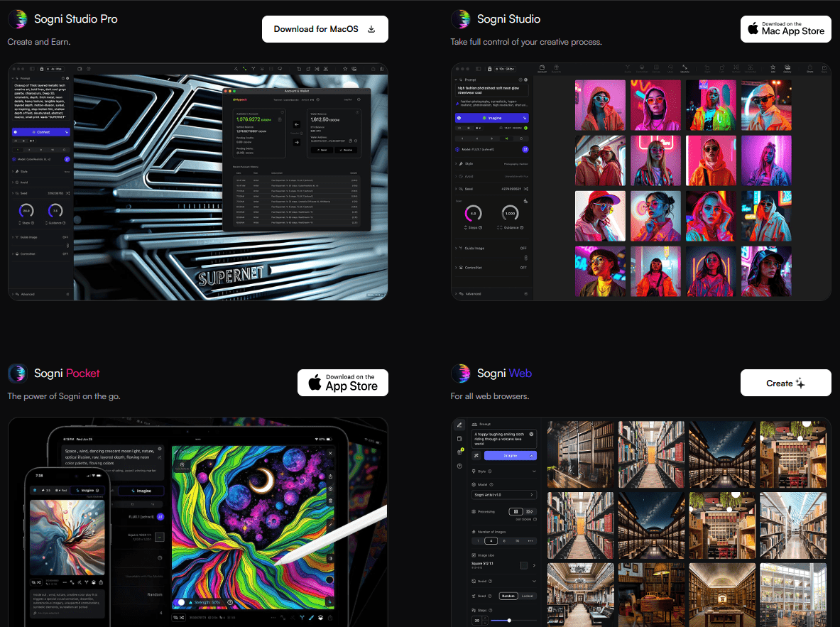Click the Account icon in Sogni Studio toolbar
Screen dimensions: 840x627
point(542,69)
